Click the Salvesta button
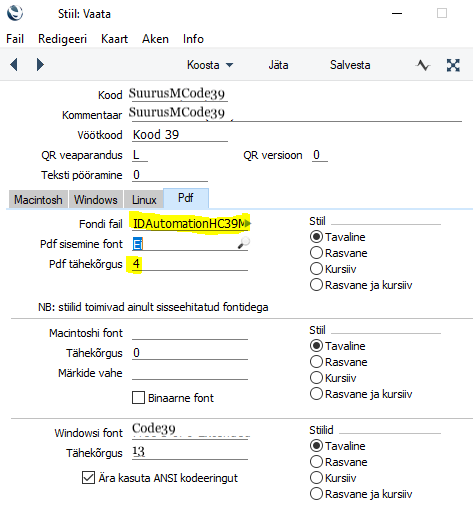The width and height of the screenshot is (473, 519). (x=350, y=65)
